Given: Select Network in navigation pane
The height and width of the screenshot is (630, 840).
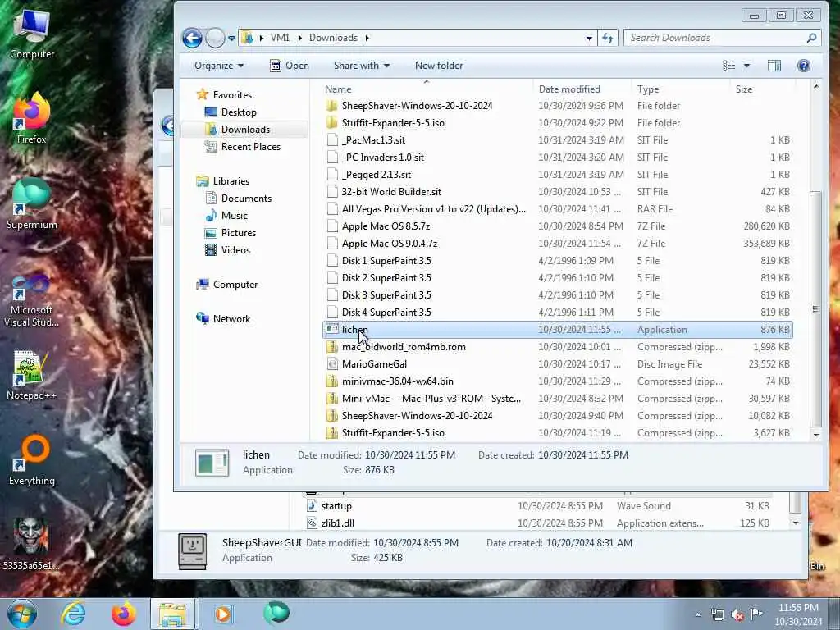Looking at the screenshot, I should (x=223, y=319).
